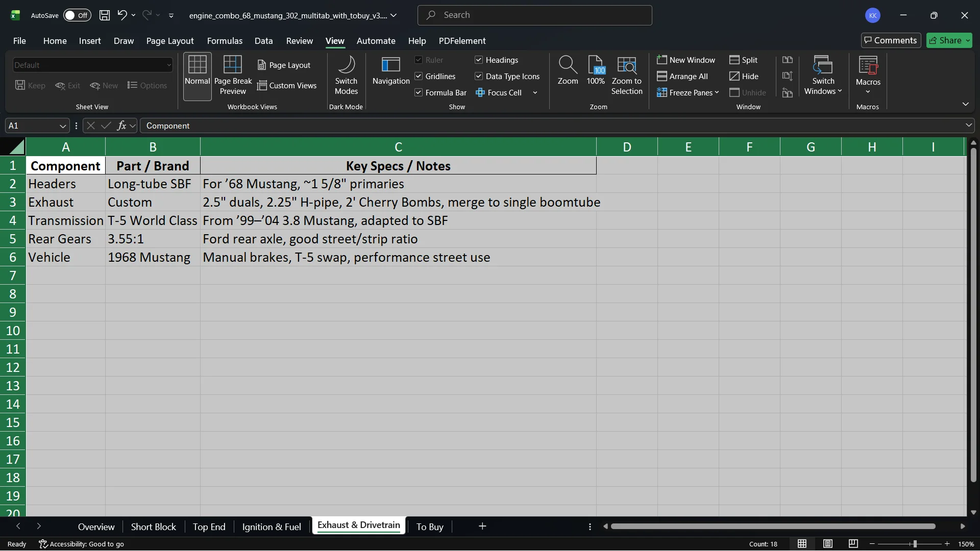Expand the Focus Cell options arrow
The image size is (980, 551).
(x=535, y=93)
